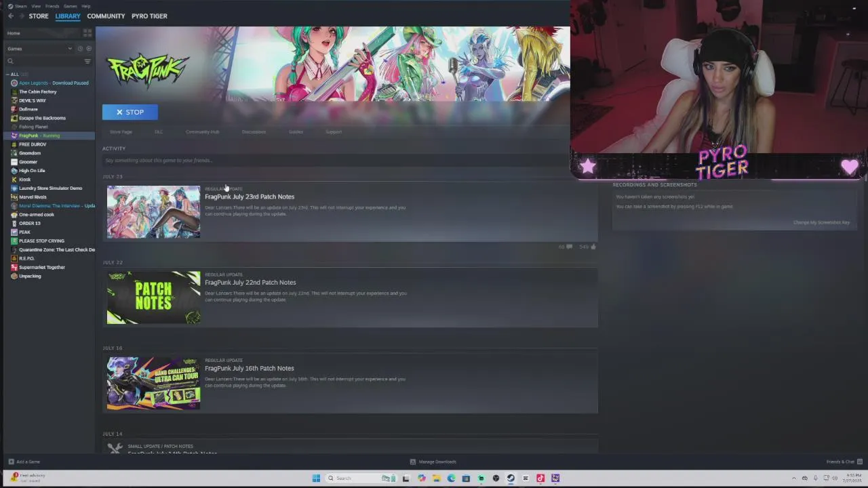Screen dimensions: 868x488
Task: Open FragPunk Guides link
Action: [x=296, y=131]
